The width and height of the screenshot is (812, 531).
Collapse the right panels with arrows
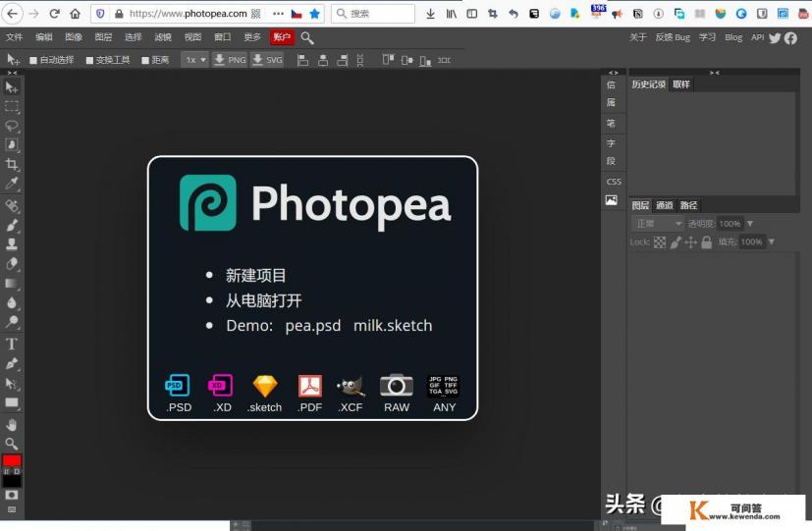[x=715, y=73]
